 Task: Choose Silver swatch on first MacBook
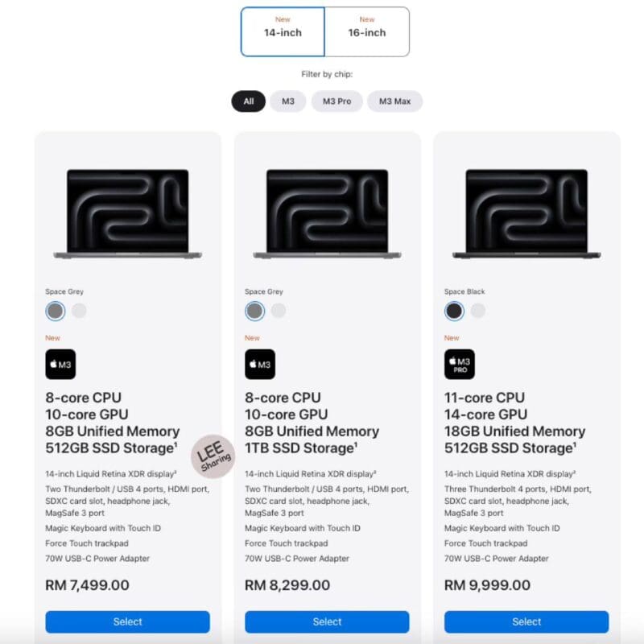(x=79, y=311)
